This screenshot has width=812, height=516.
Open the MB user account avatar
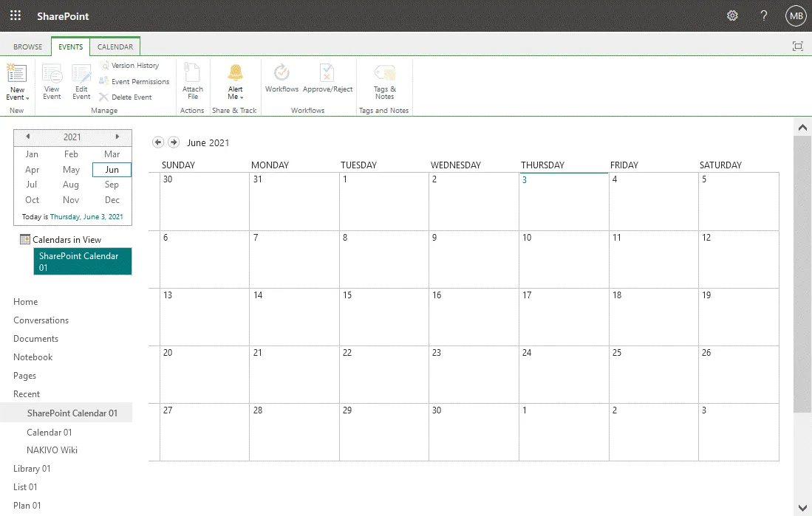tap(796, 16)
